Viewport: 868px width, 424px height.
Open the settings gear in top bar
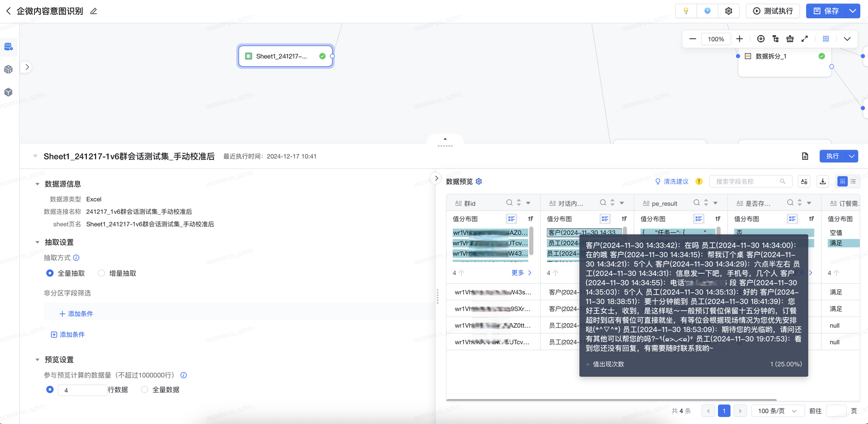[728, 11]
